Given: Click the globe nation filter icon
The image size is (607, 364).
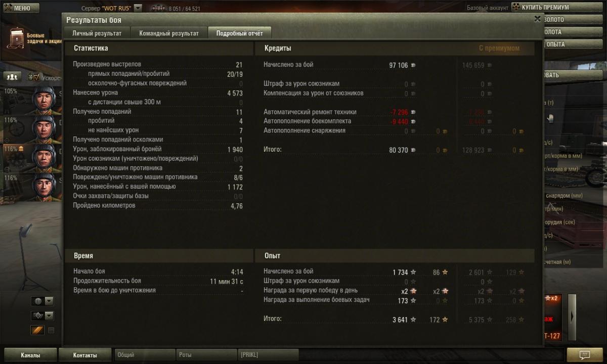Looking at the screenshot, I should 37,301.
